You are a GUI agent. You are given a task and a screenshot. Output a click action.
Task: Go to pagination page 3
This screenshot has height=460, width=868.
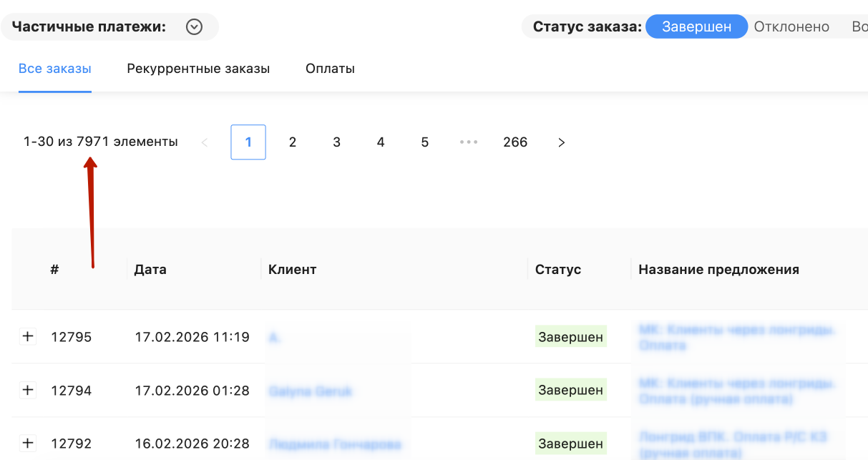[336, 142]
